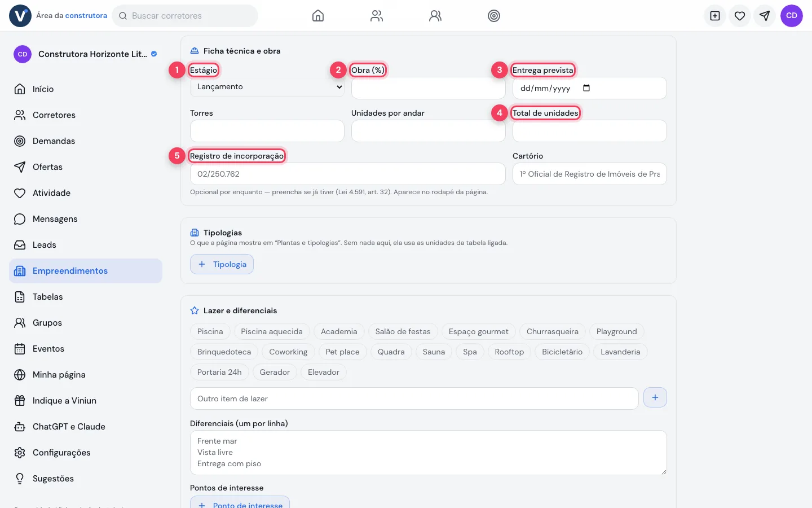Open Minha página in the sidebar
812x508 pixels.
pyautogui.click(x=86, y=375)
